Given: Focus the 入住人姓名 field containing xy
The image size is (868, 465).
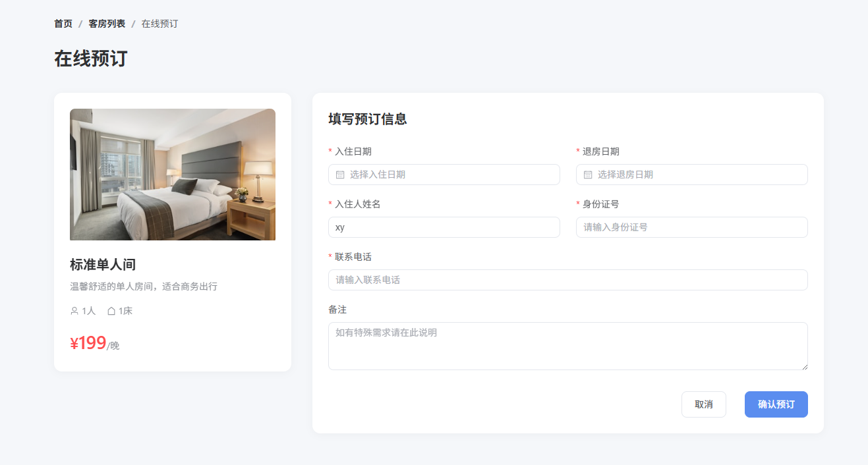Looking at the screenshot, I should click(x=444, y=227).
